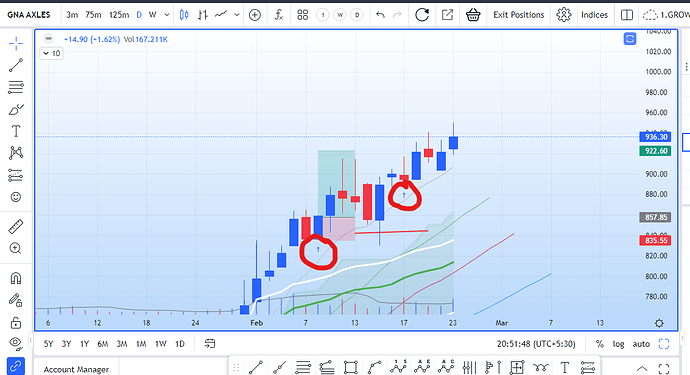
Task: Click the 20:51:48 (UTC+5:30) timezone
Action: 536,344
